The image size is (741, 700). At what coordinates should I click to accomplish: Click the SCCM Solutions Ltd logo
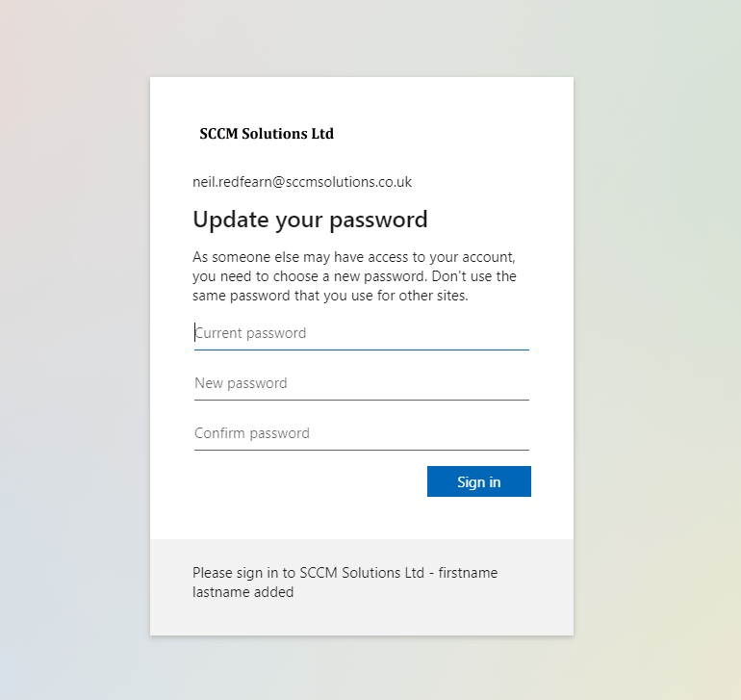coord(267,134)
